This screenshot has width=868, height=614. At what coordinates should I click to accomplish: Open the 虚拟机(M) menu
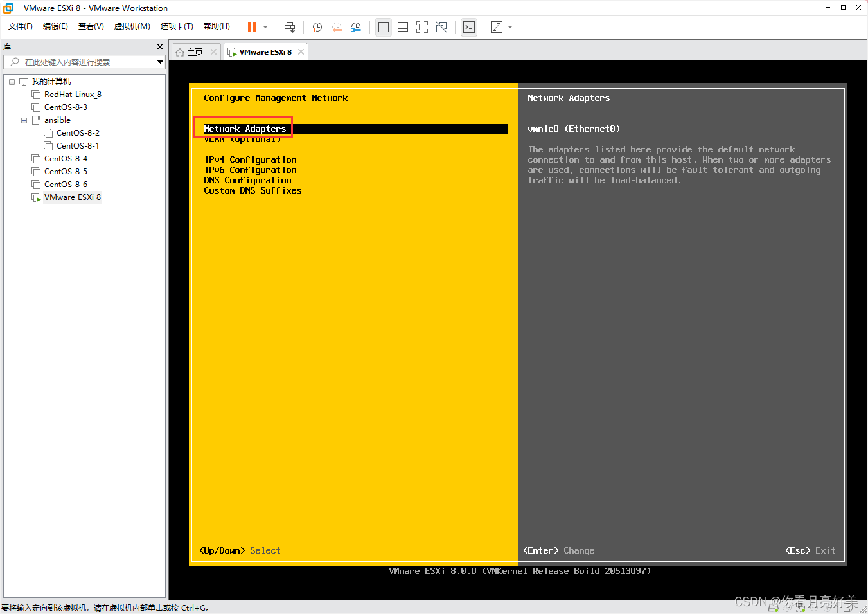132,26
